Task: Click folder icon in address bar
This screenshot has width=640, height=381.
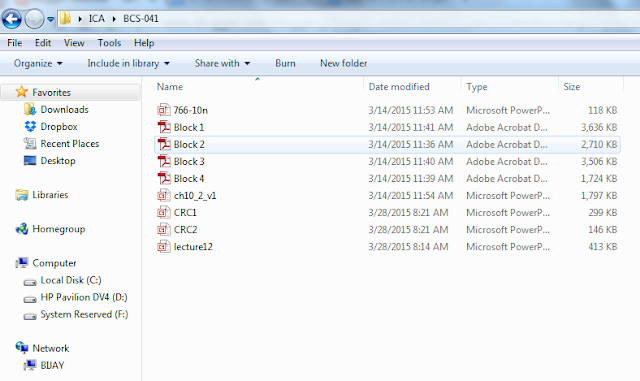Action: point(65,18)
